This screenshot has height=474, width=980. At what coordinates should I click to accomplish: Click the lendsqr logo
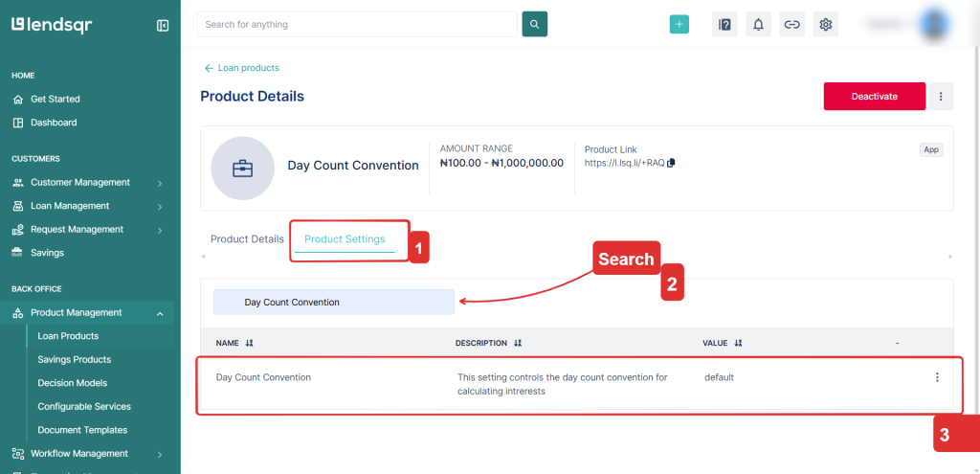52,25
